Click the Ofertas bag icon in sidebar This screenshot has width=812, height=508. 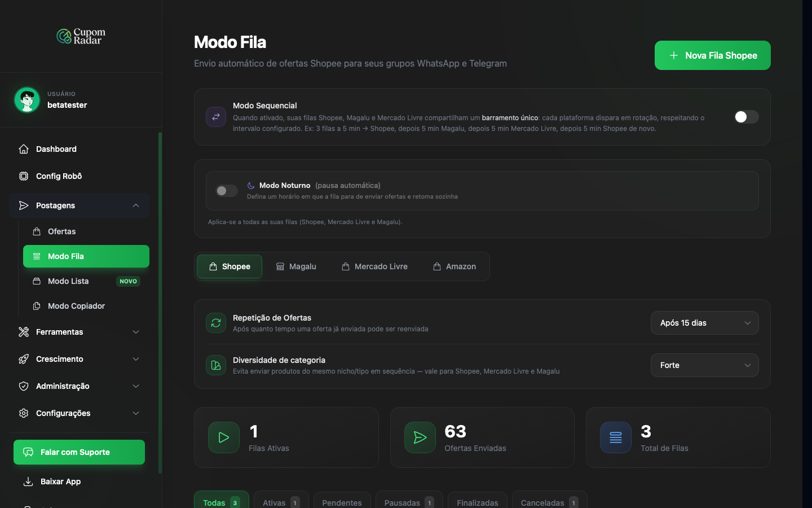pyautogui.click(x=37, y=231)
